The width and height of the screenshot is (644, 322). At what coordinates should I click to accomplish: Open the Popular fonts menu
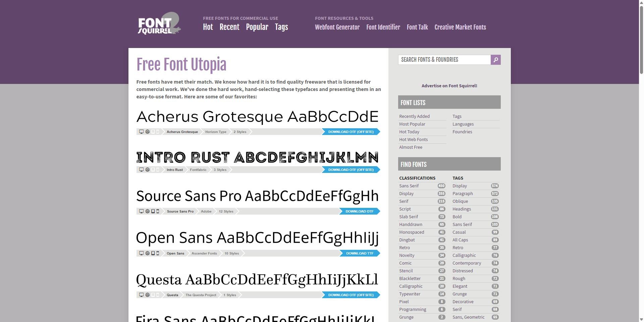(257, 27)
